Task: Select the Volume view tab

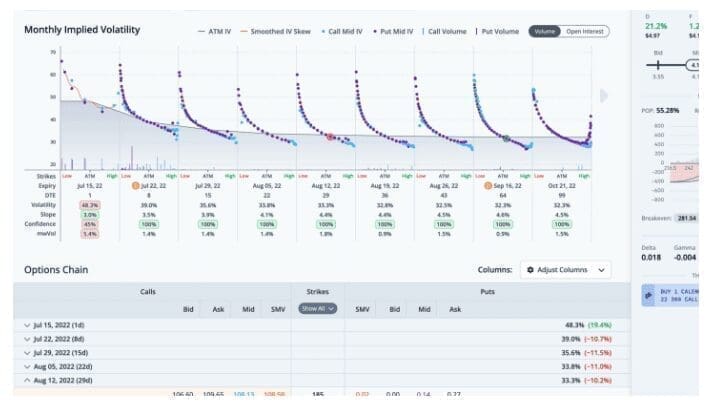Action: (545, 31)
